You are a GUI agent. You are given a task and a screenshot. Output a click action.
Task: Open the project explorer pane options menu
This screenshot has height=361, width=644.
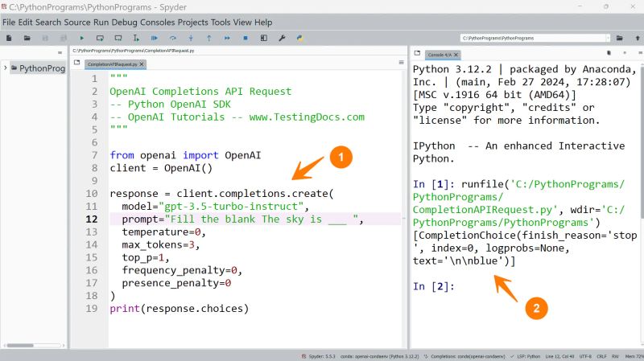[x=60, y=52]
